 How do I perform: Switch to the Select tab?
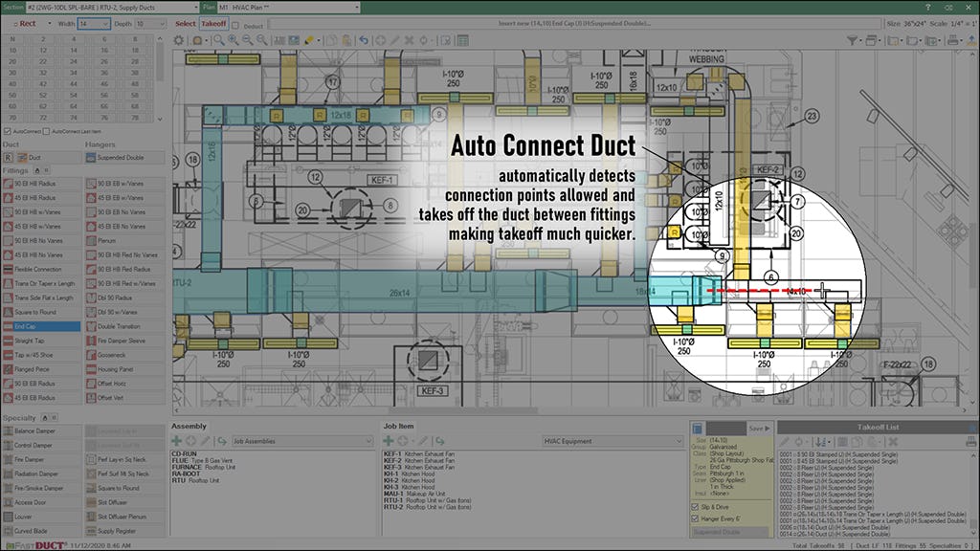pos(188,24)
